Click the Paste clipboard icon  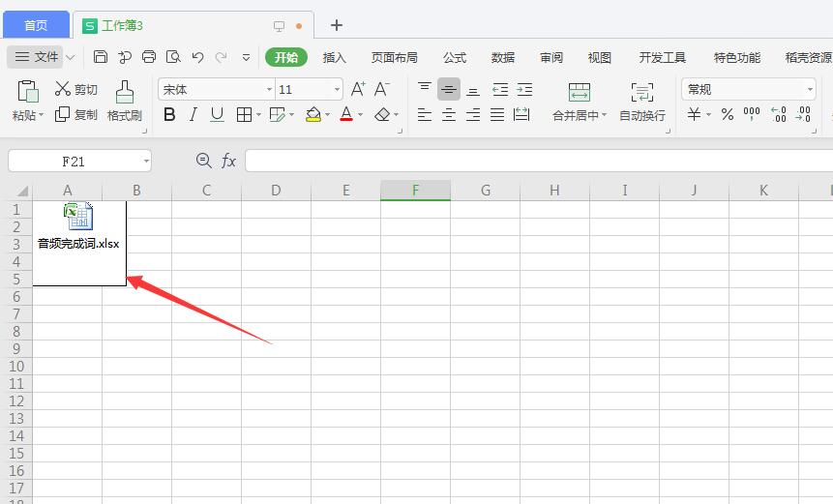(28, 91)
